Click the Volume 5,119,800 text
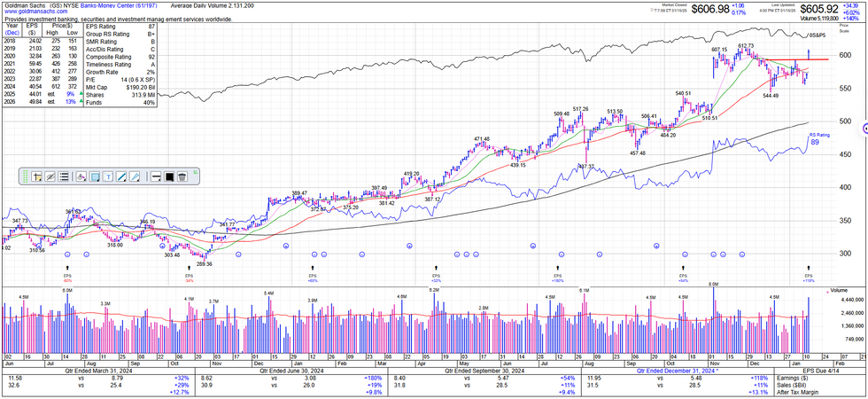This screenshot has height=399, width=868. [820, 19]
